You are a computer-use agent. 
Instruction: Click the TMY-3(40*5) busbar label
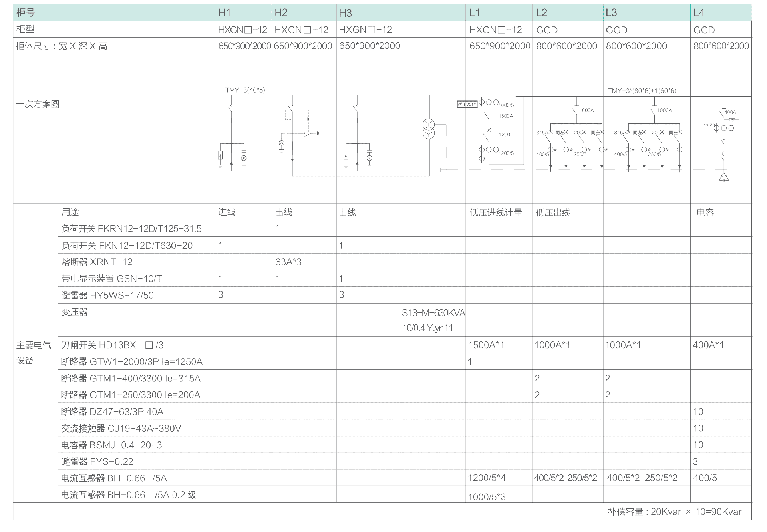tap(245, 90)
